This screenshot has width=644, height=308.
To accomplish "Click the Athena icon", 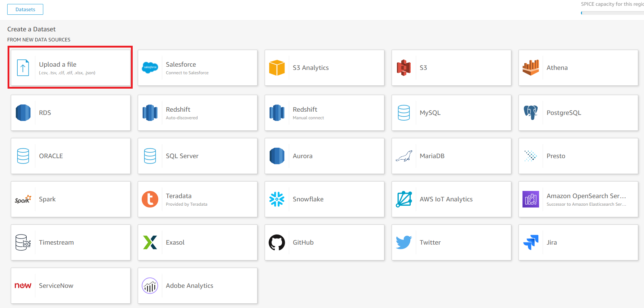I will (531, 68).
